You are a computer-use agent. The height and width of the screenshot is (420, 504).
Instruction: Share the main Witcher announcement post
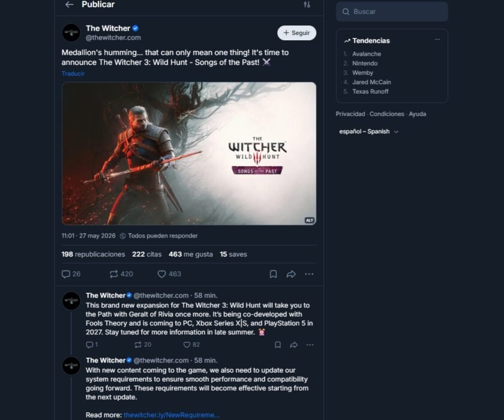291,274
